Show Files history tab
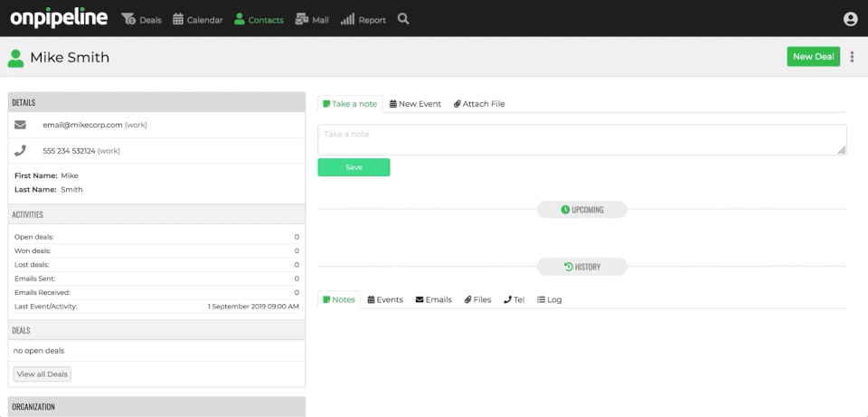The width and height of the screenshot is (868, 417). [x=477, y=299]
